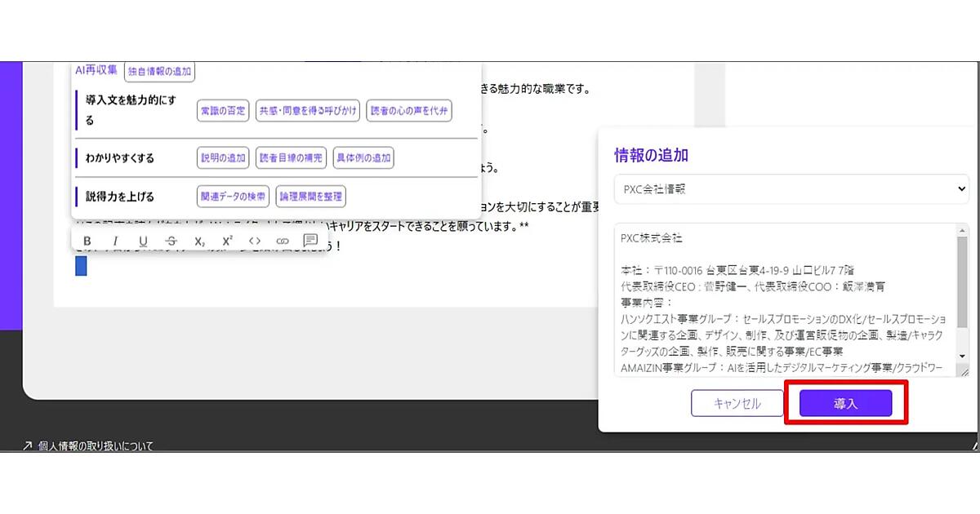980x514 pixels.
Task: Select the AI再収集 tab
Action: coord(96,71)
